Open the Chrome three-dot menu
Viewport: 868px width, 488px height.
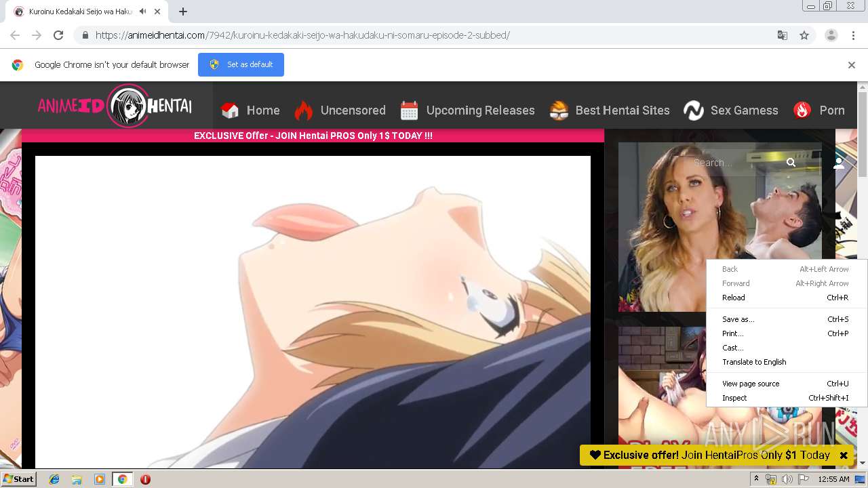tap(854, 35)
